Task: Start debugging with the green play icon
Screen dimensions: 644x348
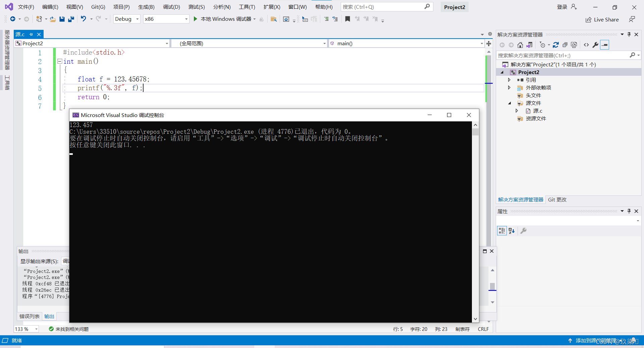Action: [x=195, y=19]
